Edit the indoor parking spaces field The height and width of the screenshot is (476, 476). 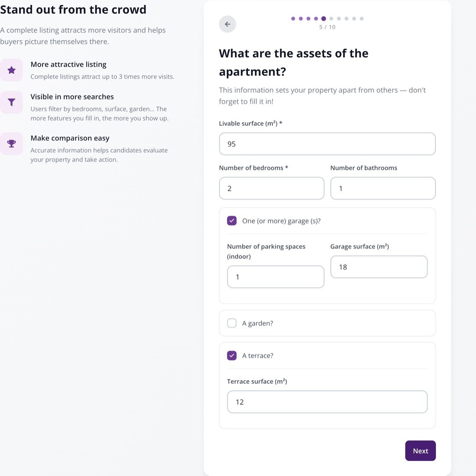point(276,277)
